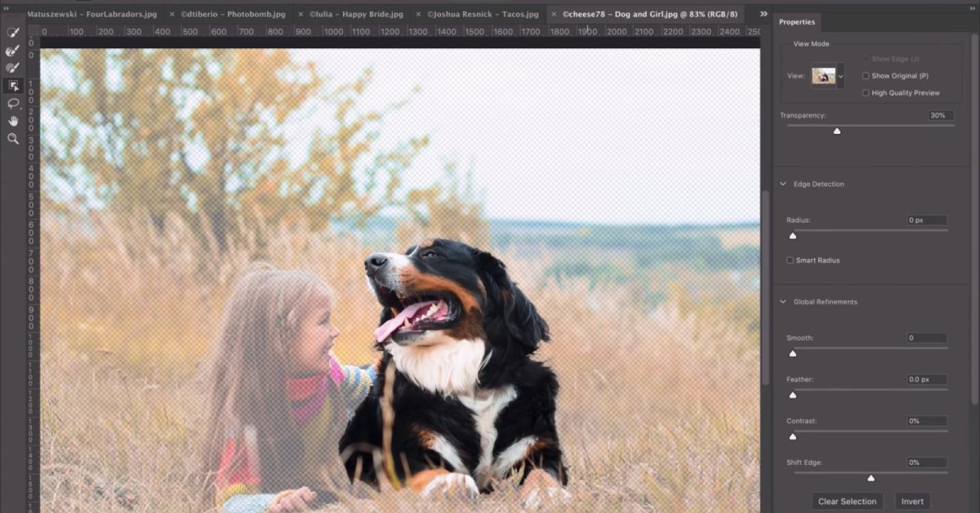Image resolution: width=980 pixels, height=513 pixels.
Task: Close the Dog and Girl.jpg tab
Action: tap(555, 15)
